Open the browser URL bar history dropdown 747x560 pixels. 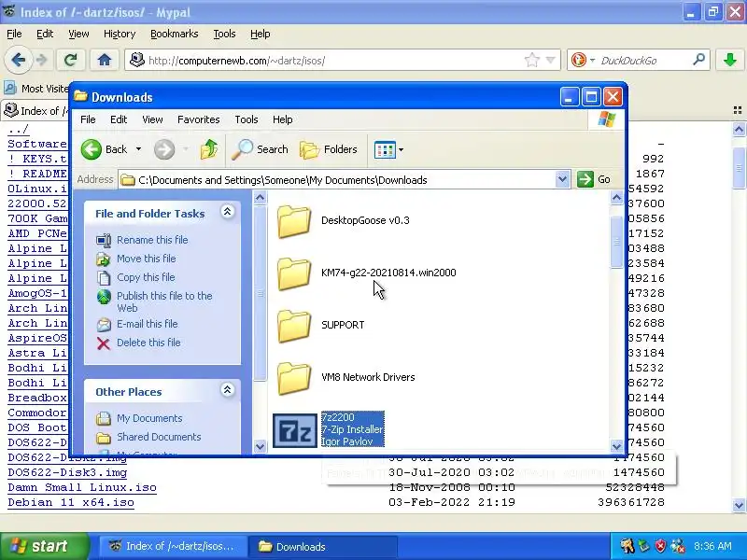(550, 60)
